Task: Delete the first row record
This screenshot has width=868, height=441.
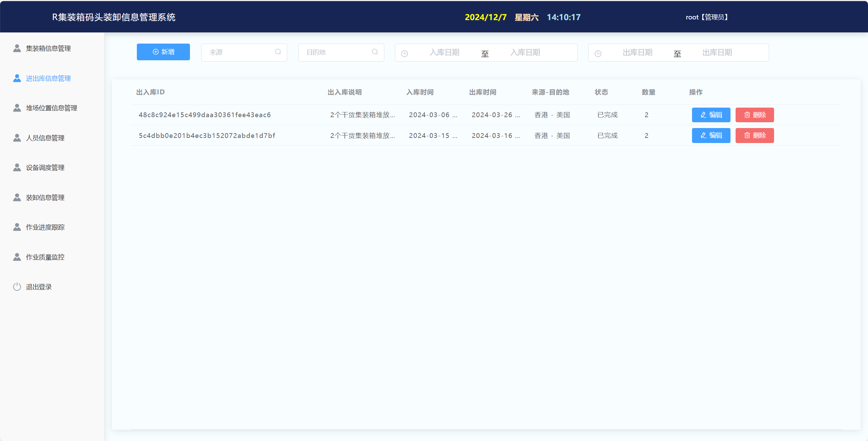Action: (754, 115)
